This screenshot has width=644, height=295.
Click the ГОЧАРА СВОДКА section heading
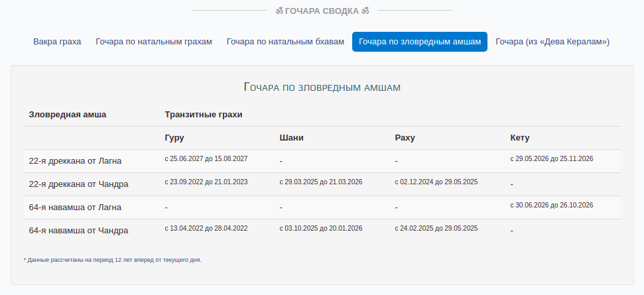click(x=322, y=11)
